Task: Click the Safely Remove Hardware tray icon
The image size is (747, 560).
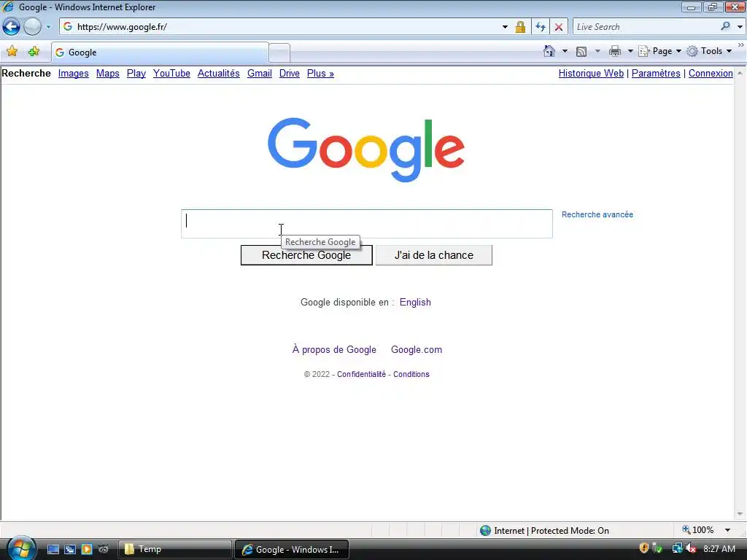Action: [657, 549]
